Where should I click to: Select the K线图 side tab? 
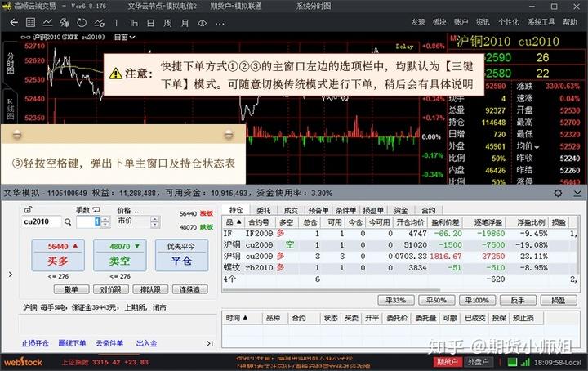click(x=10, y=109)
